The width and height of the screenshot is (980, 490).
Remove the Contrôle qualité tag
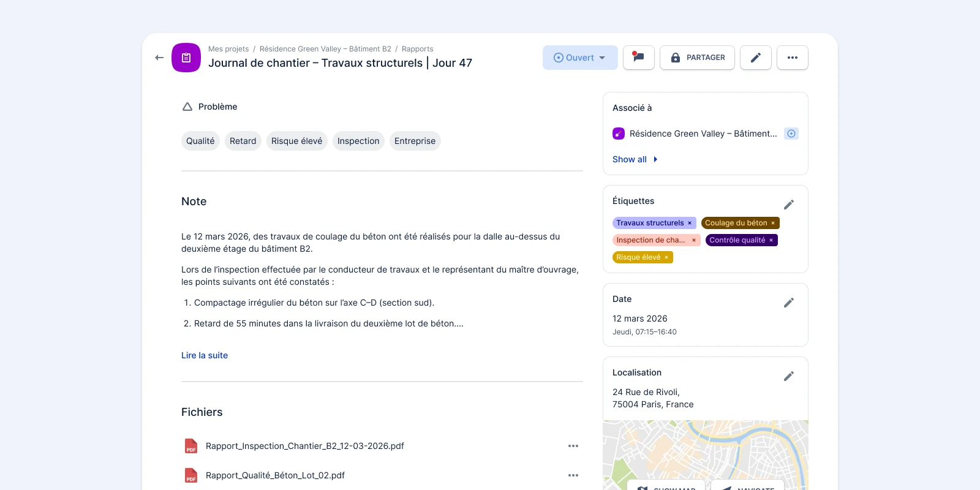(771, 240)
